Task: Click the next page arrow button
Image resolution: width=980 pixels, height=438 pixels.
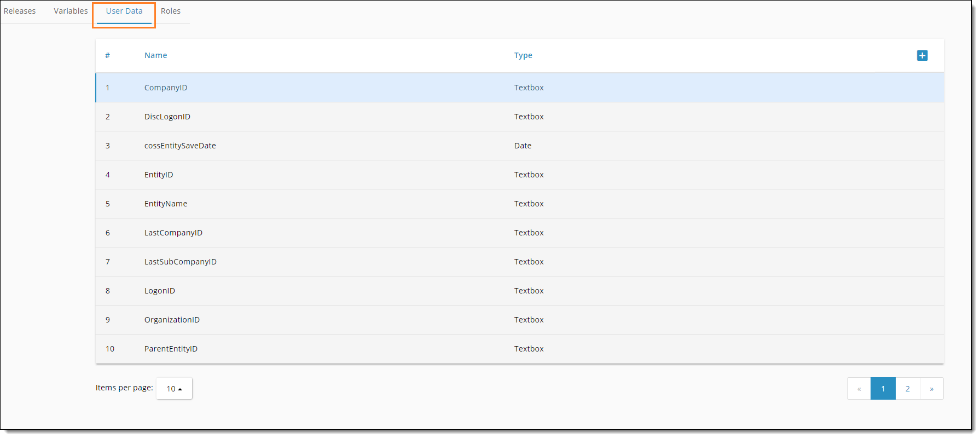Action: pyautogui.click(x=931, y=389)
